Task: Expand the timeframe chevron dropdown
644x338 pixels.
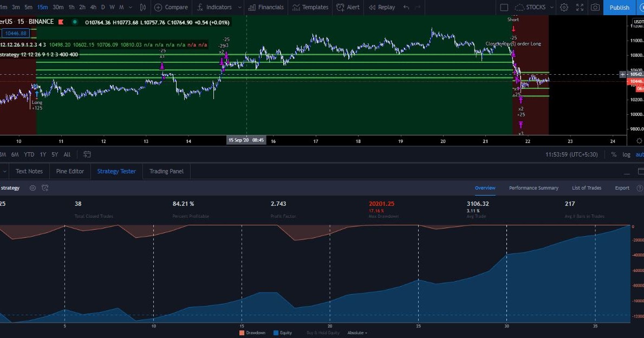Action: click(x=130, y=7)
